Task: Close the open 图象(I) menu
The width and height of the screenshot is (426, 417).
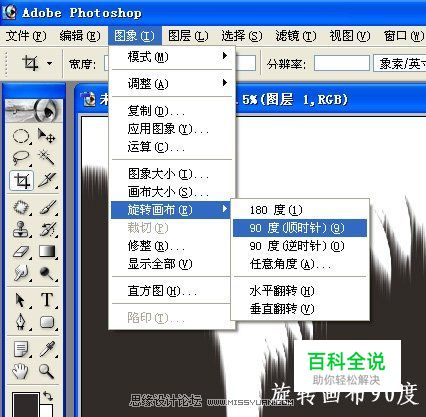Action: 134,36
